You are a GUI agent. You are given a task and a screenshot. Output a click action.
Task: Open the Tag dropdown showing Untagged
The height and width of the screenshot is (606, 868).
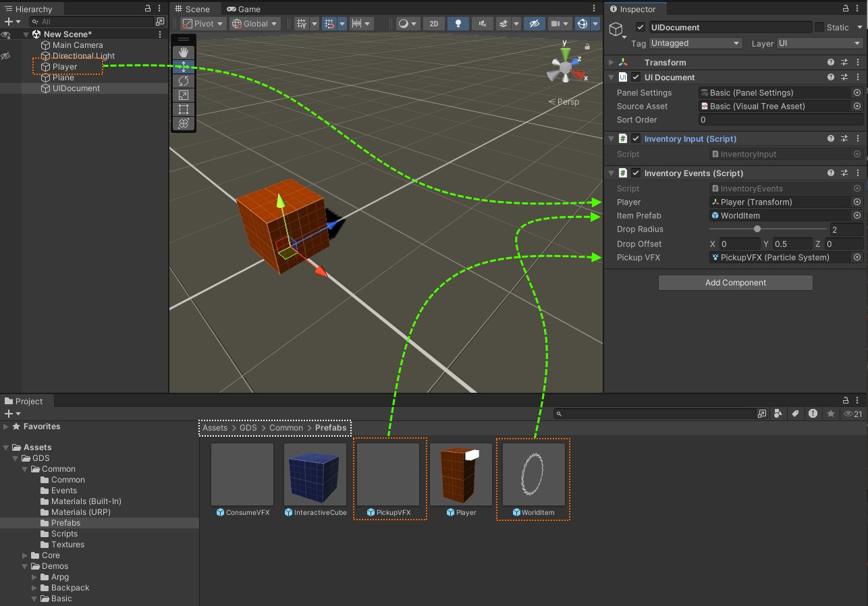click(695, 43)
